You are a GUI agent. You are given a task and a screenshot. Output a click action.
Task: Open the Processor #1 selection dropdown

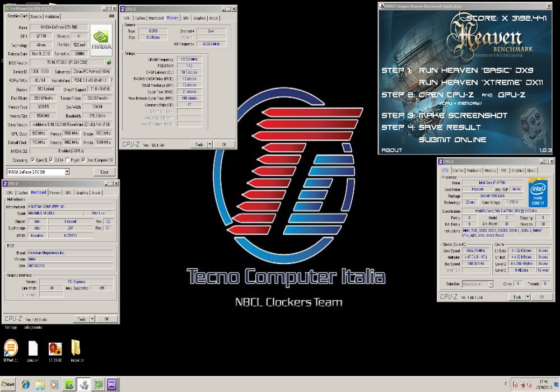(478, 284)
